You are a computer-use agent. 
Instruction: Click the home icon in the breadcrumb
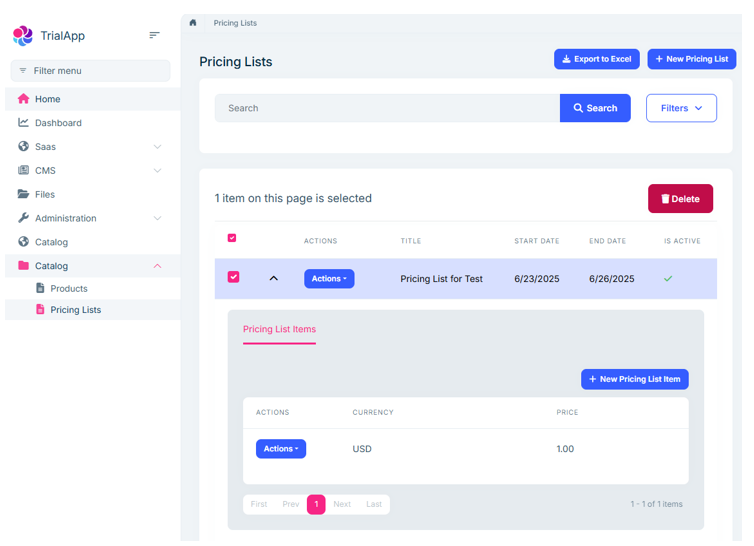pos(193,23)
